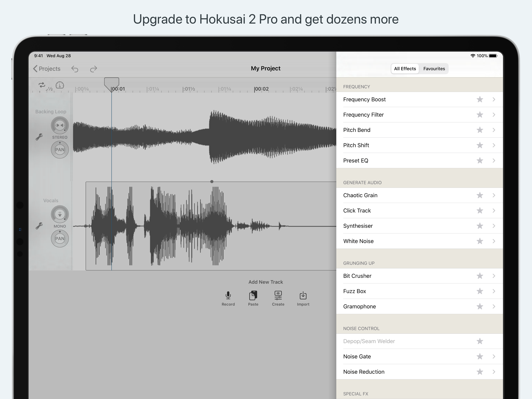Open Synthesiser via its chevron arrow
The image size is (532, 399).
[494, 226]
